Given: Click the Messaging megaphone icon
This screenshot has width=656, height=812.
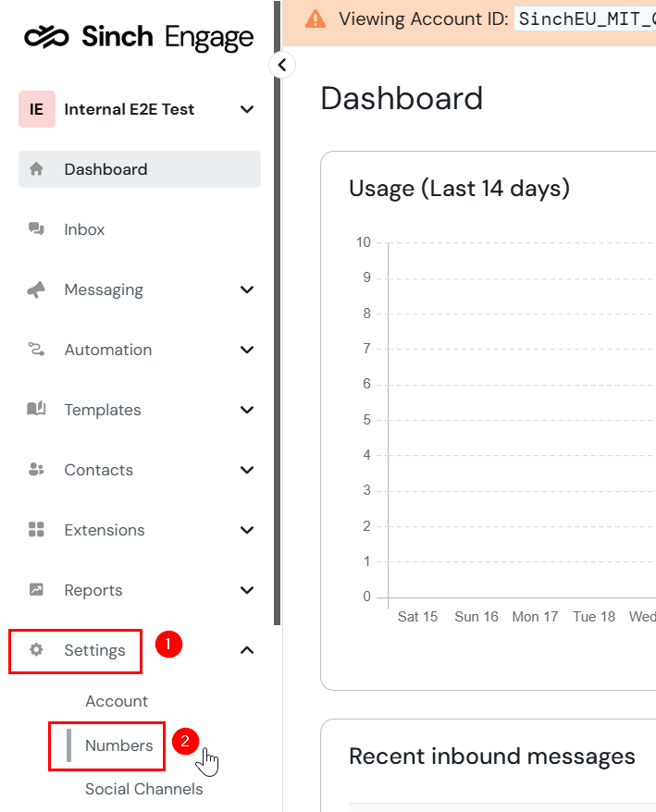Looking at the screenshot, I should tap(36, 289).
